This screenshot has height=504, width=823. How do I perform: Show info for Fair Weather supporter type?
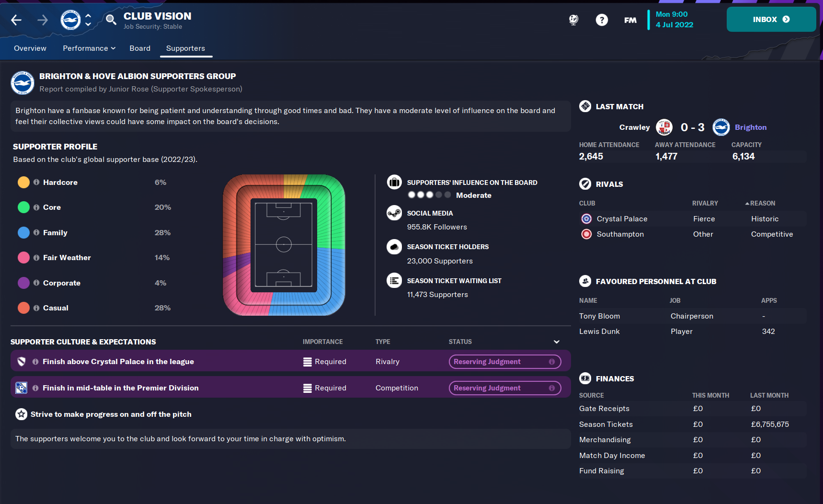point(36,257)
